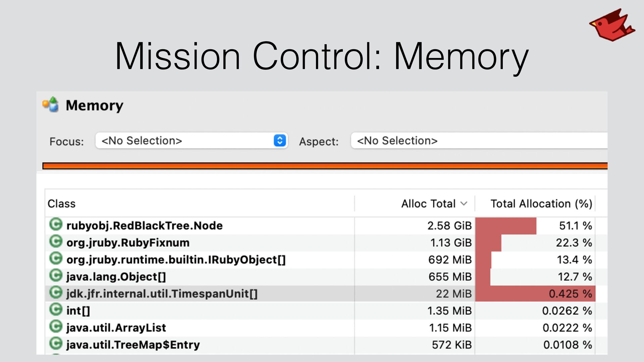Click the class icon next to int[]
Image resolution: width=644 pixels, height=362 pixels.
click(56, 310)
